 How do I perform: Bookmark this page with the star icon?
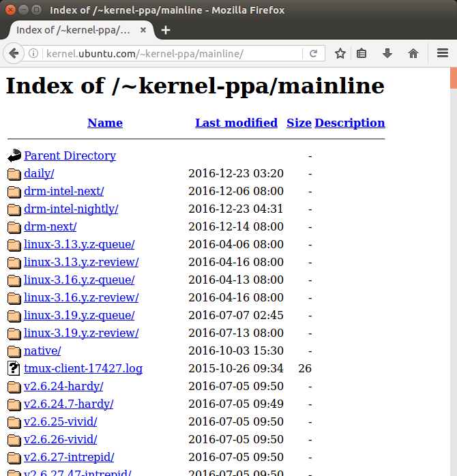coord(340,54)
